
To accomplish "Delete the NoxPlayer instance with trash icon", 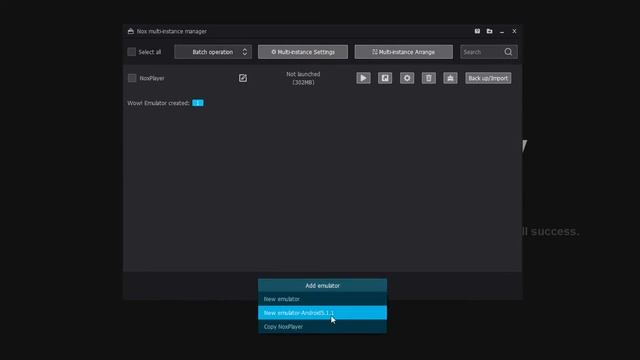I will coord(429,78).
